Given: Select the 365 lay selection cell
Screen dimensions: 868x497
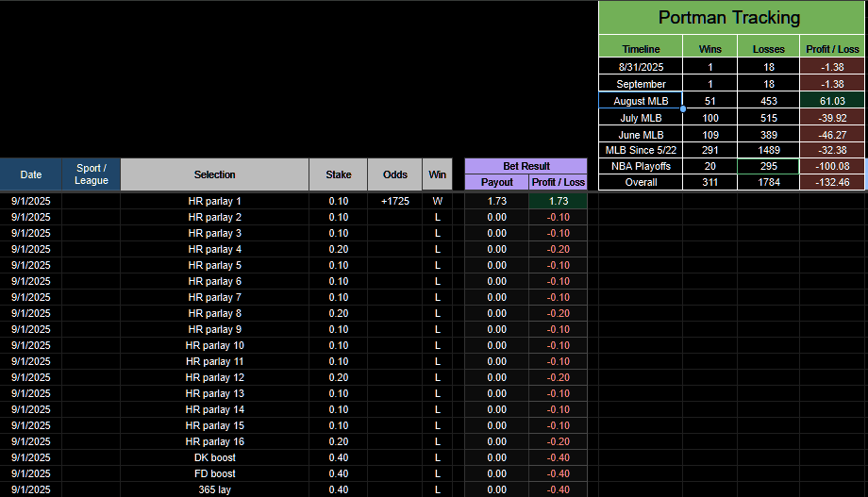Looking at the screenshot, I should (215, 489).
